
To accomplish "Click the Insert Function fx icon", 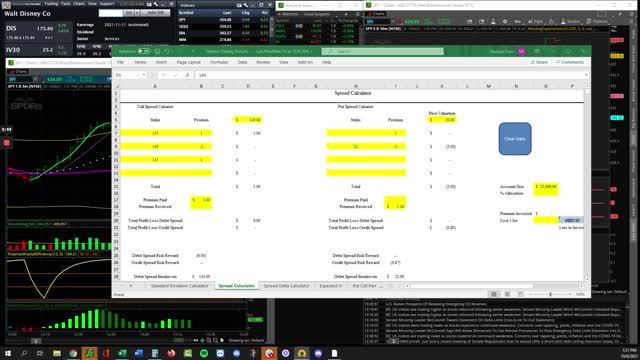I will click(x=187, y=75).
